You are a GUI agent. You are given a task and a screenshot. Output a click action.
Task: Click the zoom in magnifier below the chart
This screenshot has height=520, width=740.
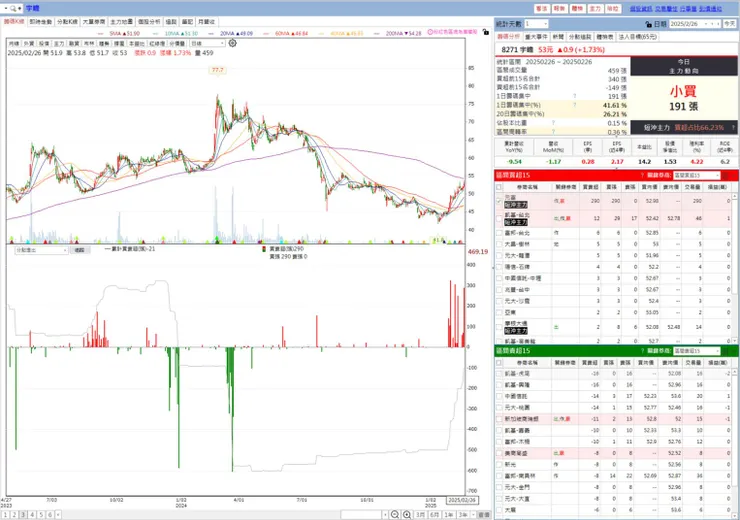pos(407,514)
